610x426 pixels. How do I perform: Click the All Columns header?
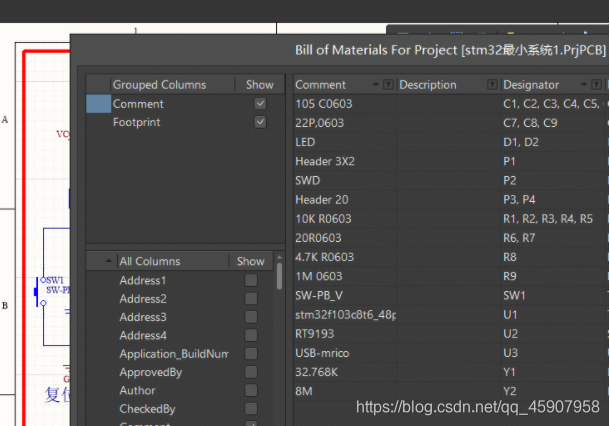(150, 261)
